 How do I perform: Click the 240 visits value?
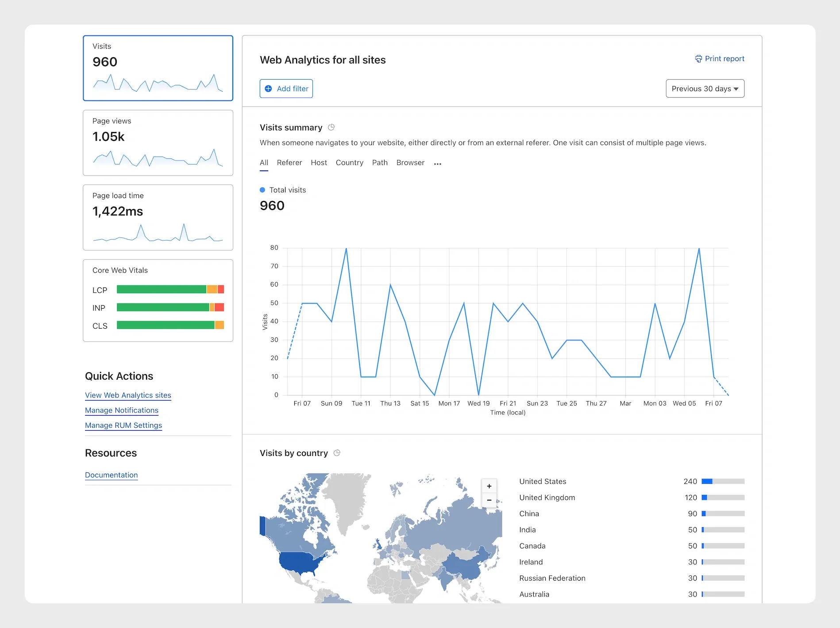click(690, 481)
